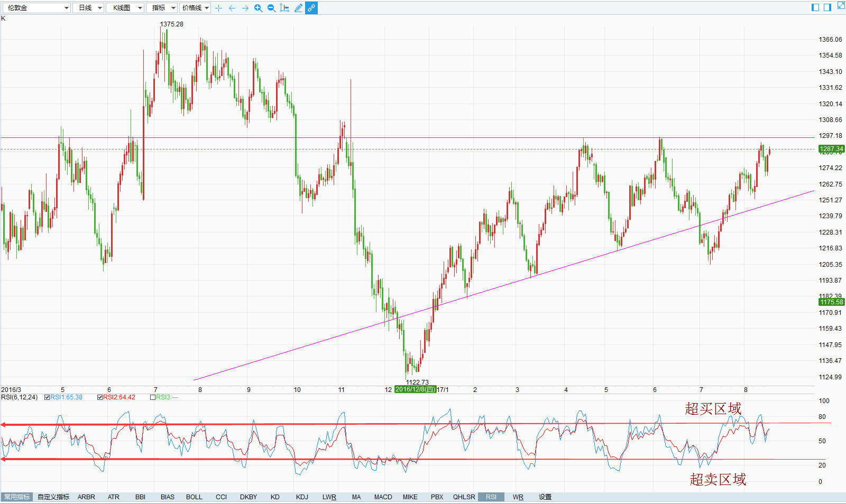Click the 1375.28 high price label

pyautogui.click(x=172, y=24)
